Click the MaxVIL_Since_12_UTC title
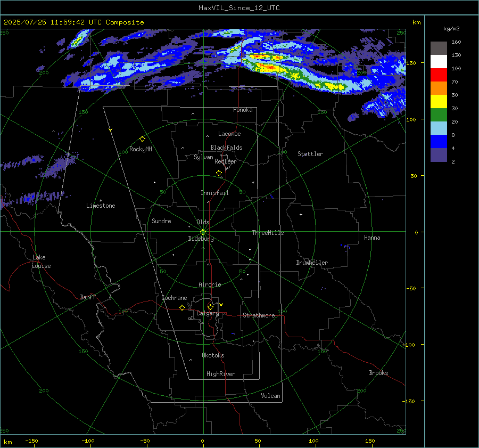 pyautogui.click(x=239, y=8)
